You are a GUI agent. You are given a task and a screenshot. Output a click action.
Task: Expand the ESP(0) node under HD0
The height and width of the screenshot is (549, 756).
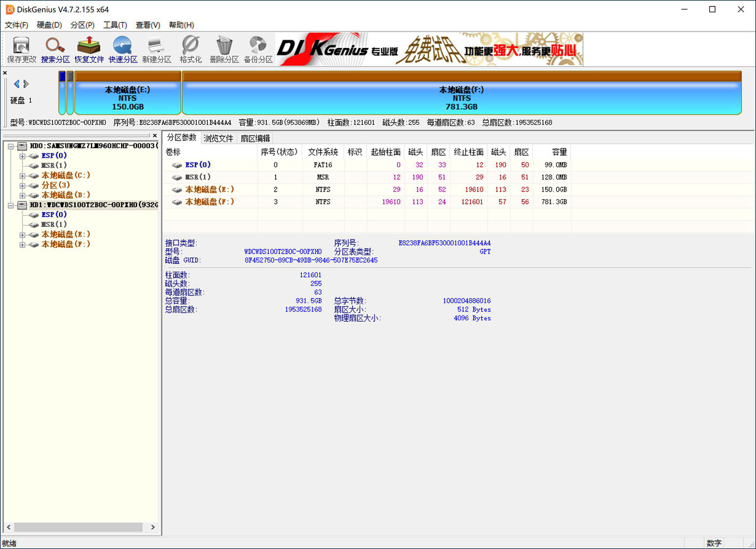[x=21, y=155]
